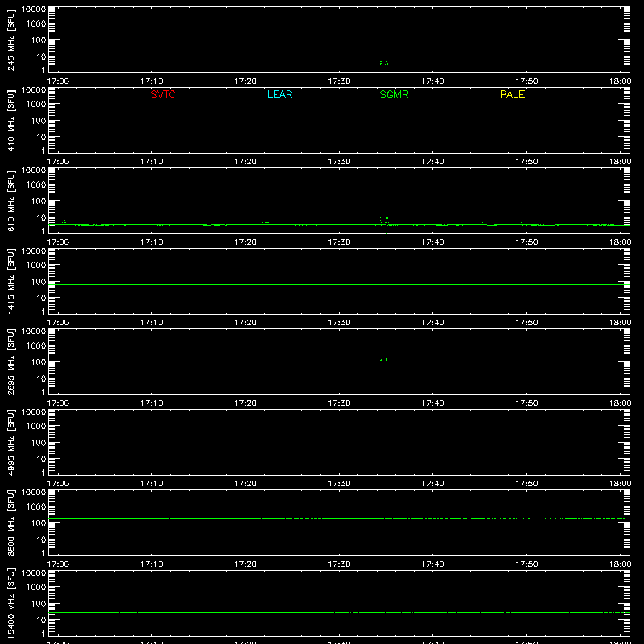Click the cyan LEAR station label

pos(279,94)
